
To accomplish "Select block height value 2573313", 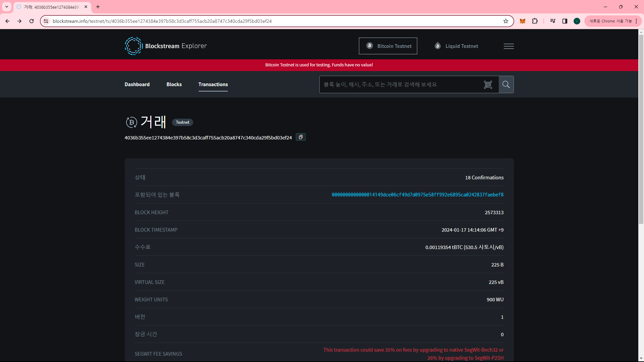I will point(494,213).
